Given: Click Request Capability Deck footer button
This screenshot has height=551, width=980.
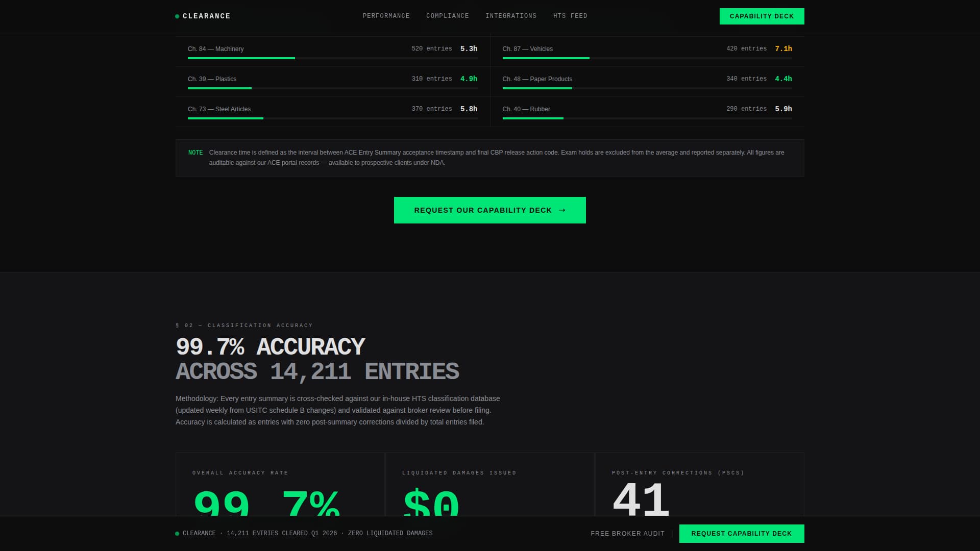Looking at the screenshot, I should coord(742,534).
